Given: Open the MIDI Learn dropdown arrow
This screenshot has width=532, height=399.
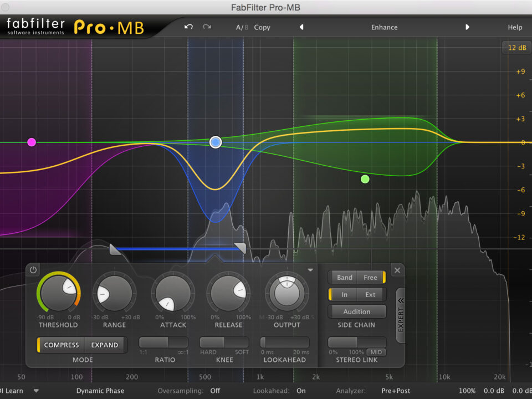Looking at the screenshot, I should [36, 391].
